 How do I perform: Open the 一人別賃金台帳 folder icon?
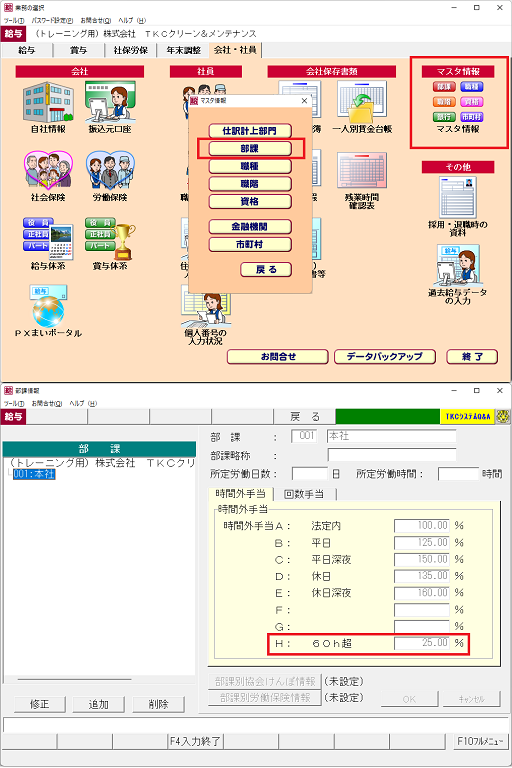[x=362, y=102]
